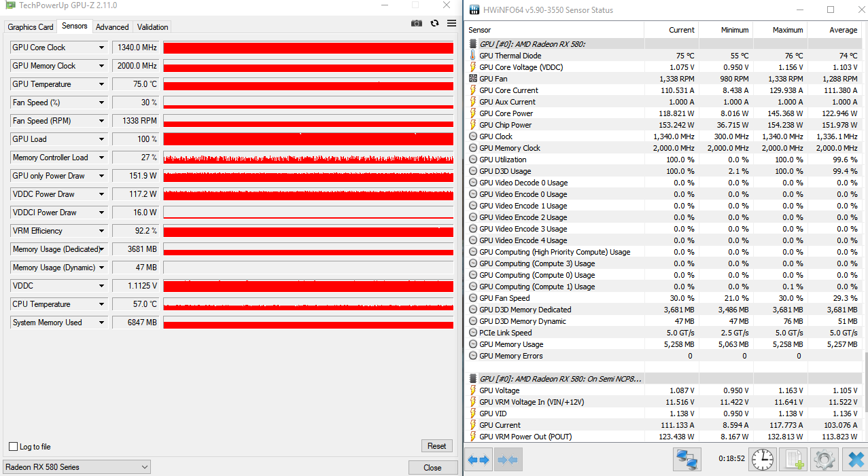
Task: Select the On Semi NCP8 sensor group header
Action: tap(663, 378)
